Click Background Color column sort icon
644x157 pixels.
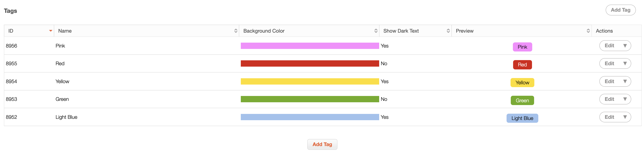tap(376, 31)
